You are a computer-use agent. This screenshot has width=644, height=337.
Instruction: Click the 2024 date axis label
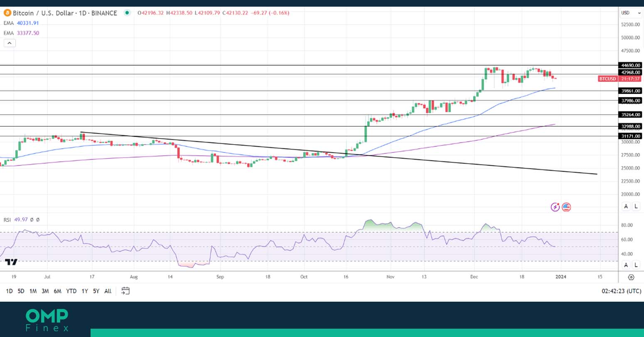click(561, 277)
